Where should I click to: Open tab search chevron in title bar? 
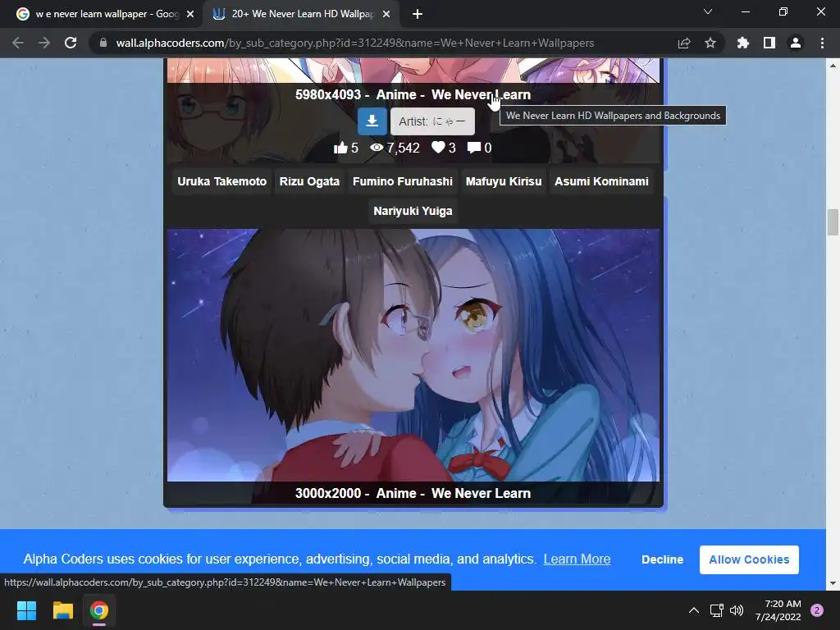708,11
